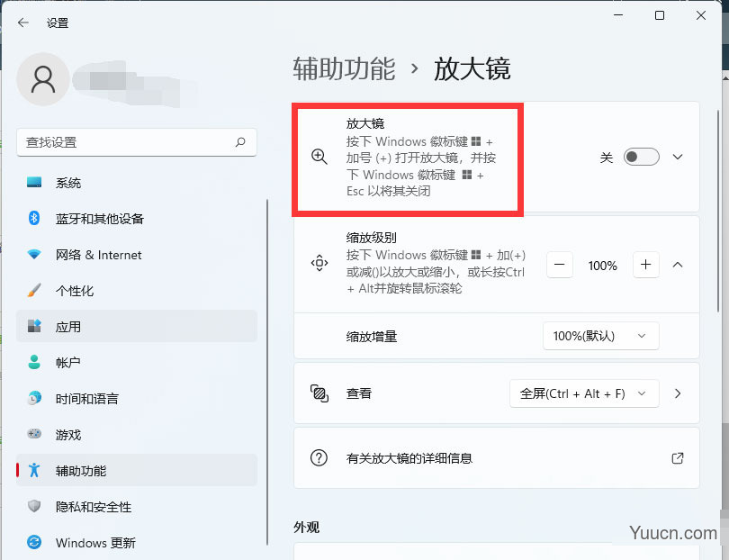Viewport: 729px width, 560px height.
Task: Click the main page vertical scrollbar
Action: click(x=718, y=211)
